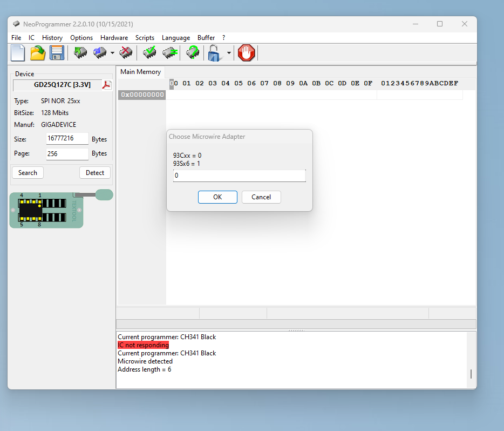This screenshot has height=431, width=504.
Task: Click the adapter number input field
Action: coord(240,176)
